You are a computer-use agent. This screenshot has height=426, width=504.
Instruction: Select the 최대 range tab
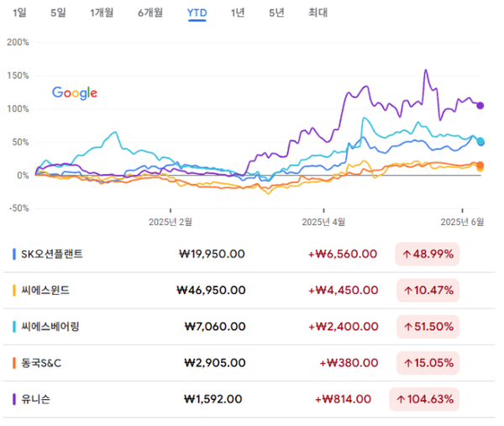click(318, 13)
